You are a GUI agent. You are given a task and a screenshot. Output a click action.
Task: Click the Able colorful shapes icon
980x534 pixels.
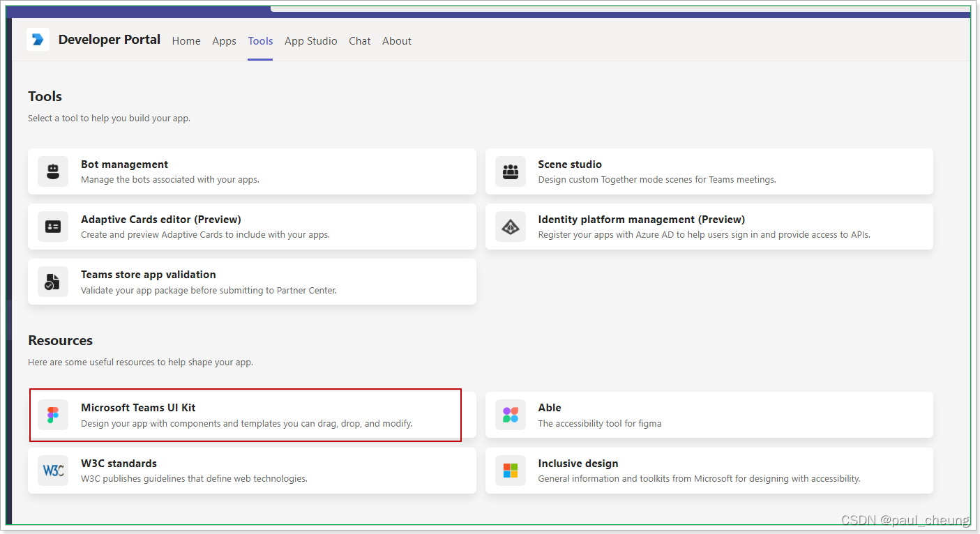(x=511, y=415)
